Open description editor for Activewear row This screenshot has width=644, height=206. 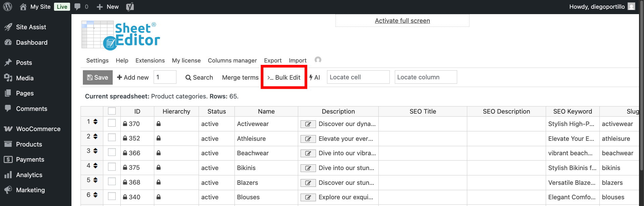308,124
